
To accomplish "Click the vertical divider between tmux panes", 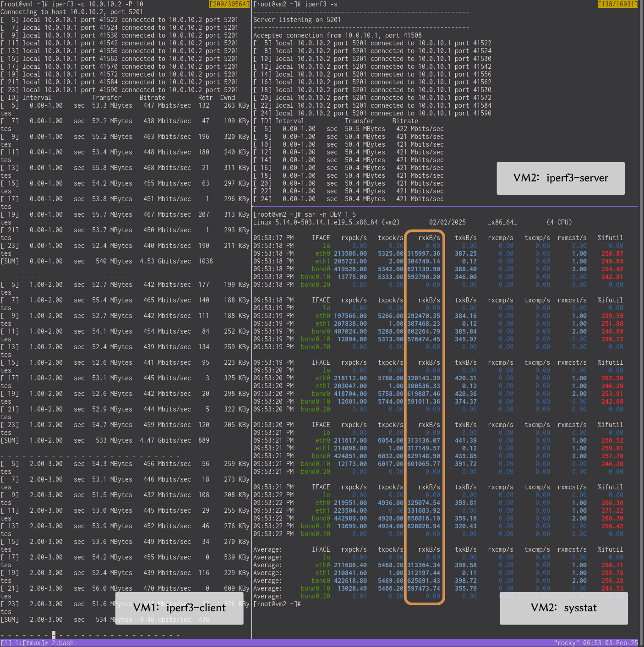I will pyautogui.click(x=251, y=321).
